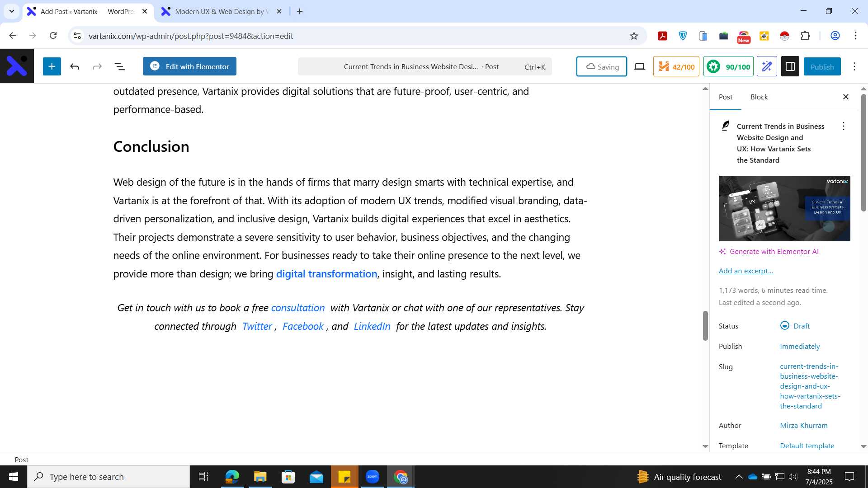Click the blue shield extension icon

click(x=683, y=36)
